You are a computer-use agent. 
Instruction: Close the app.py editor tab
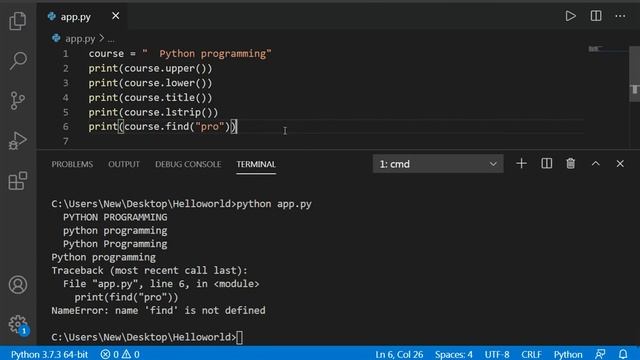tap(116, 16)
